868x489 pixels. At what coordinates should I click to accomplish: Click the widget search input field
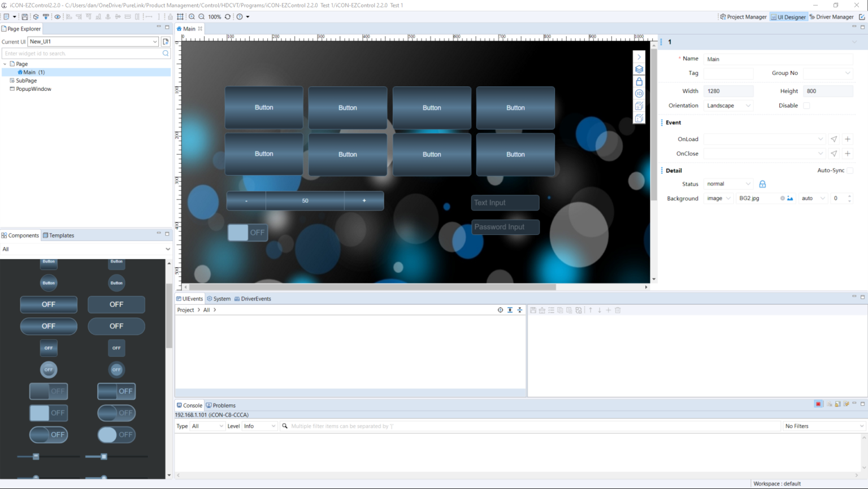click(82, 54)
